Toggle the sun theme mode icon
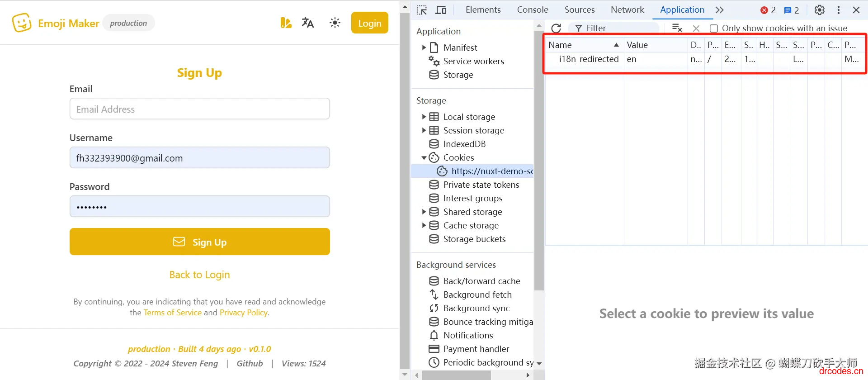This screenshot has width=868, height=380. [335, 23]
